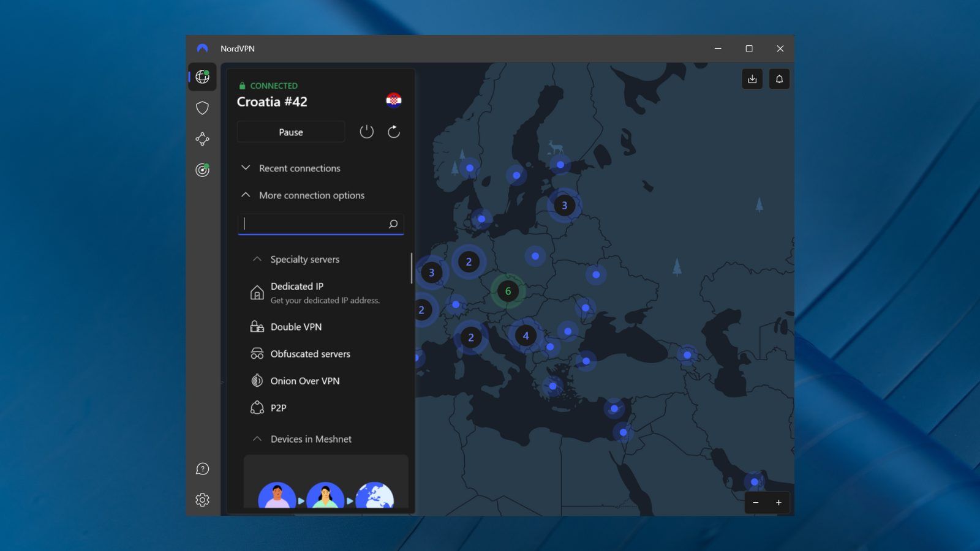Open notifications bell icon
980x551 pixels.
point(779,79)
